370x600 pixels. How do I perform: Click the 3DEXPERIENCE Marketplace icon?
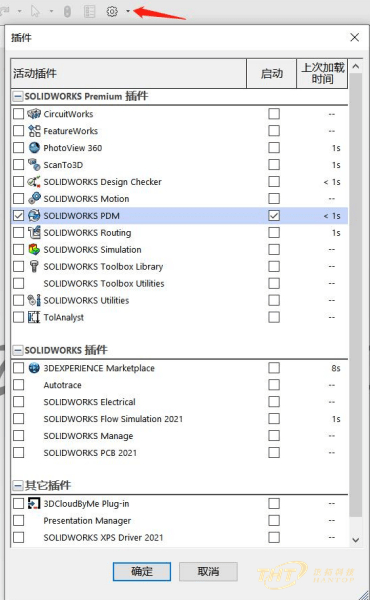pyautogui.click(x=34, y=368)
